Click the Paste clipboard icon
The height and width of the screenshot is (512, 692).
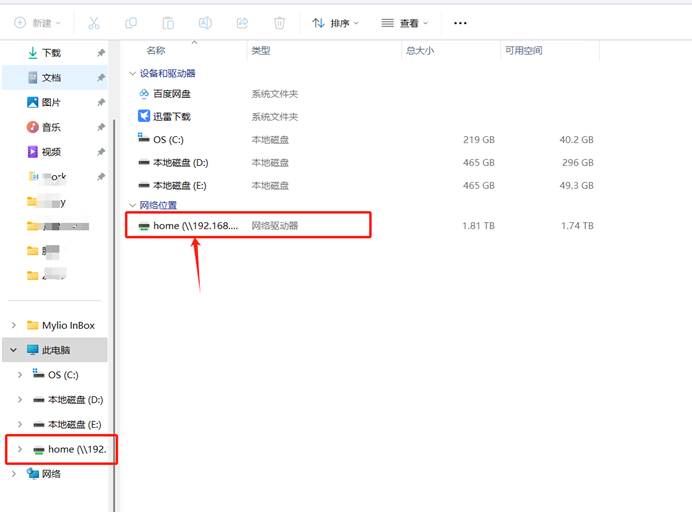point(168,23)
